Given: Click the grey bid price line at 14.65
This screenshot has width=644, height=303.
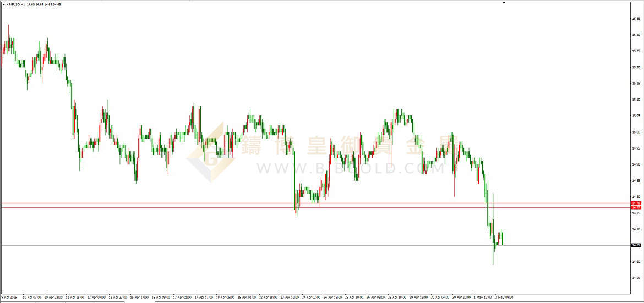Looking at the screenshot, I should tap(315, 245).
